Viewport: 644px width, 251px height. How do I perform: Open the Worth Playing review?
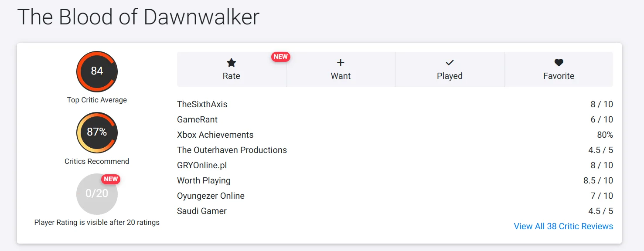[x=204, y=180]
